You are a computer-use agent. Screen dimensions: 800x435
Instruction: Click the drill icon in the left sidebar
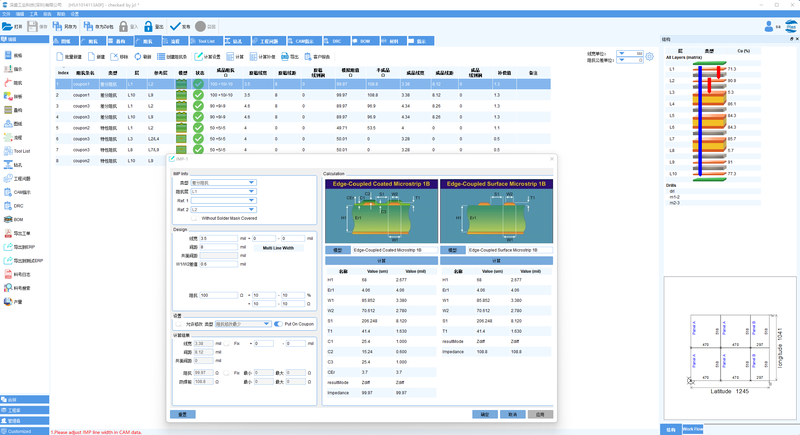[x=8, y=165]
